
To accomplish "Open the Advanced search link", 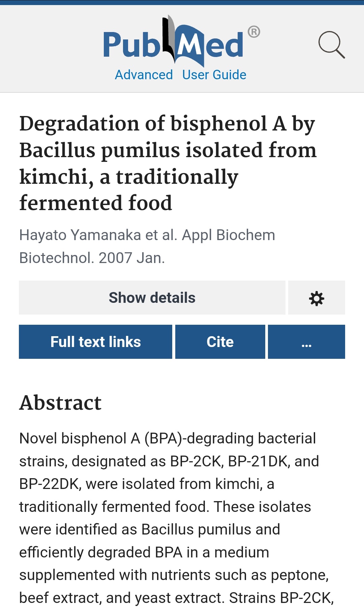I will pos(144,75).
